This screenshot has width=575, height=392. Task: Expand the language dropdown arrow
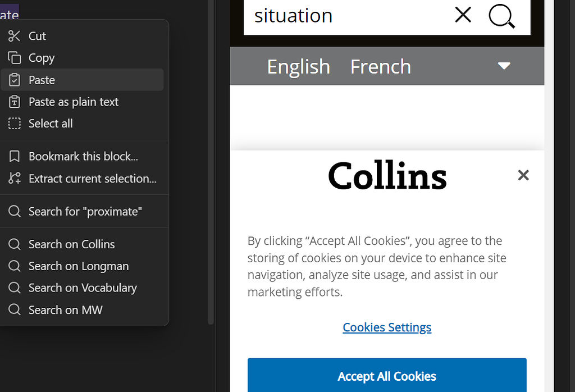(x=504, y=66)
